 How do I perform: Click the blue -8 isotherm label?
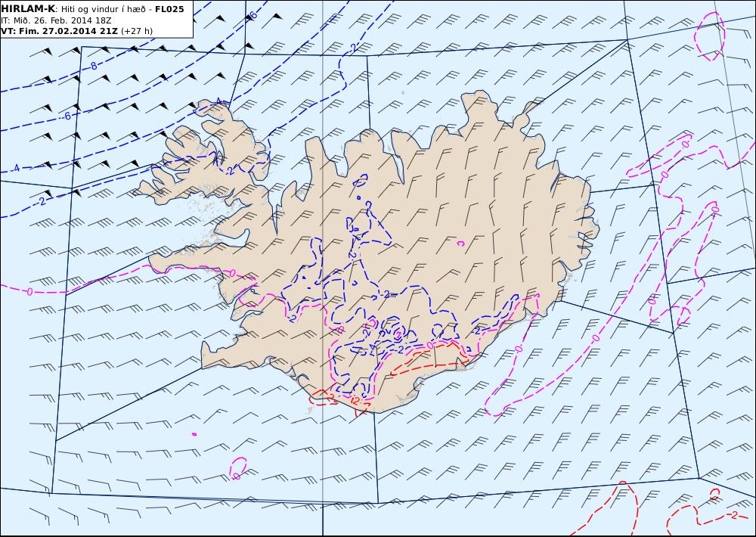(x=94, y=66)
